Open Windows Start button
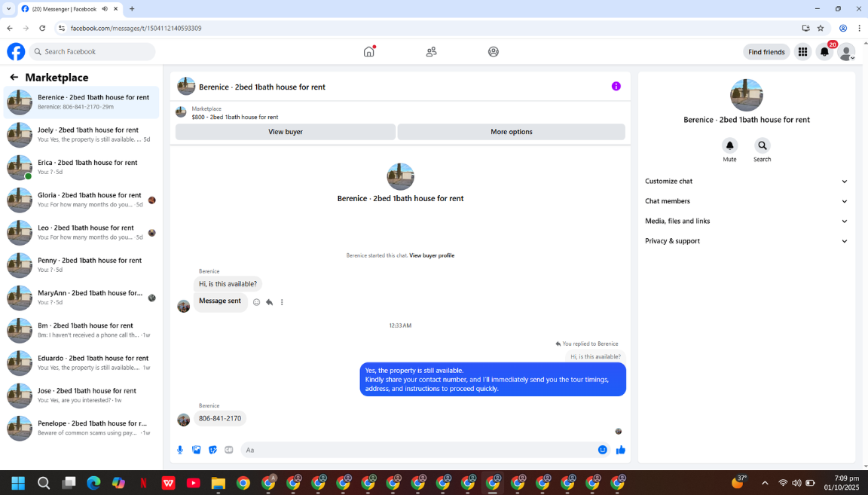Image resolution: width=868 pixels, height=495 pixels. point(18,483)
